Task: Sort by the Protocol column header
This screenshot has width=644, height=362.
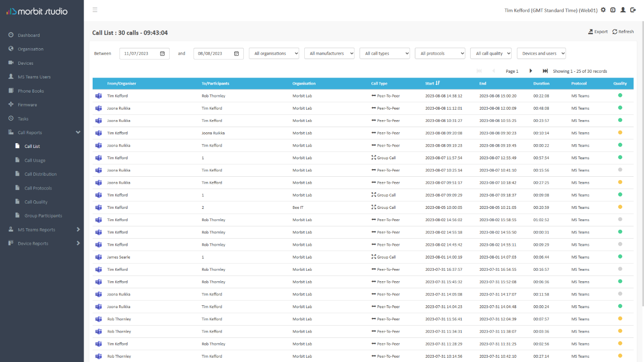Action: pos(579,84)
